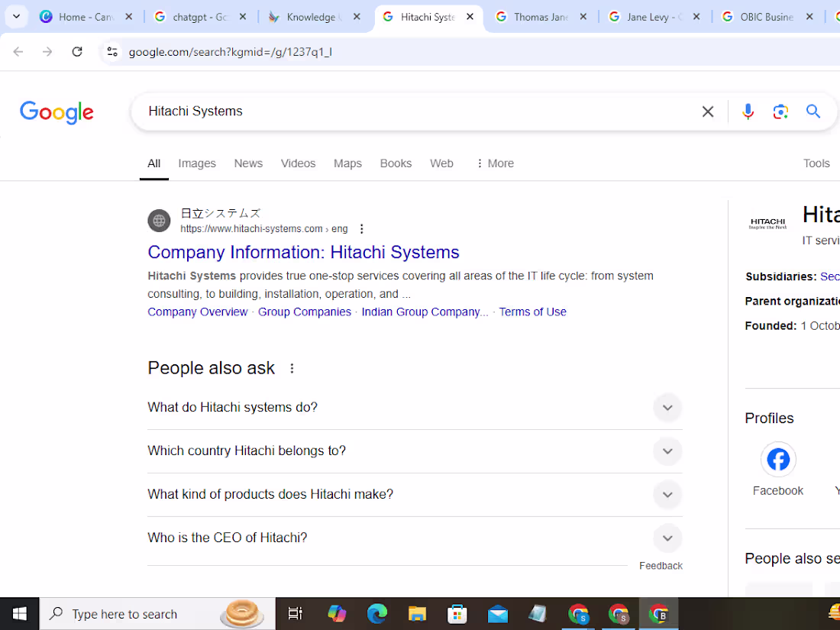Clear the search query with the X icon
This screenshot has width=840, height=630.
(x=707, y=111)
